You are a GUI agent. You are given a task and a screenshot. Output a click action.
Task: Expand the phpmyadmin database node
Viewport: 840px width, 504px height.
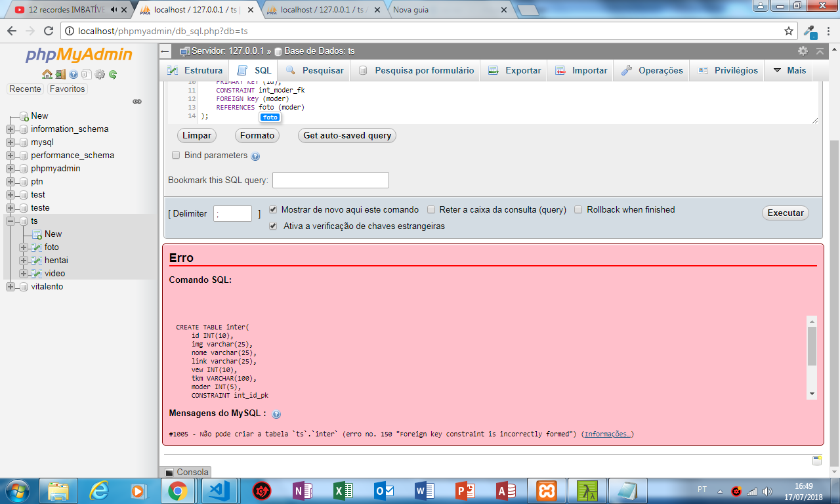click(10, 169)
